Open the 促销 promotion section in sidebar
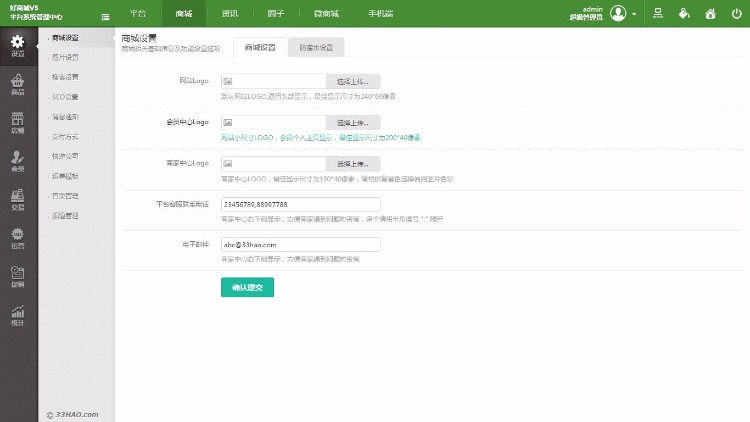The width and height of the screenshot is (750, 422). point(18,277)
